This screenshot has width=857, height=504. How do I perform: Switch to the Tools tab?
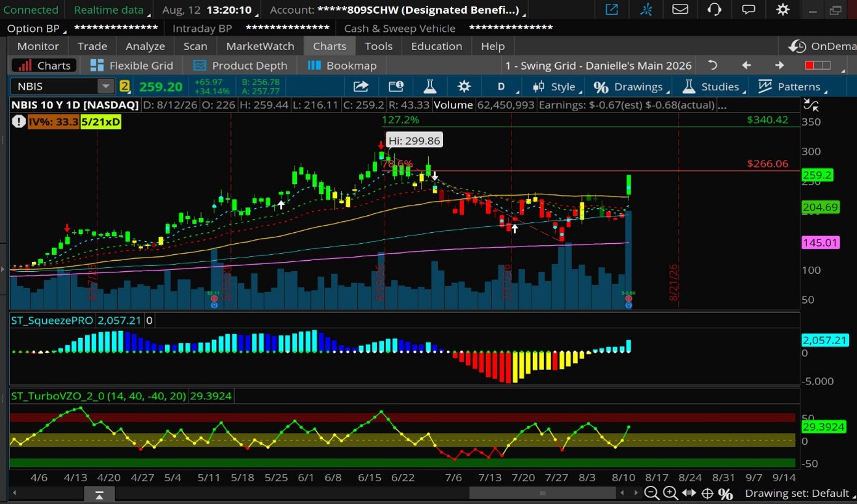[379, 46]
